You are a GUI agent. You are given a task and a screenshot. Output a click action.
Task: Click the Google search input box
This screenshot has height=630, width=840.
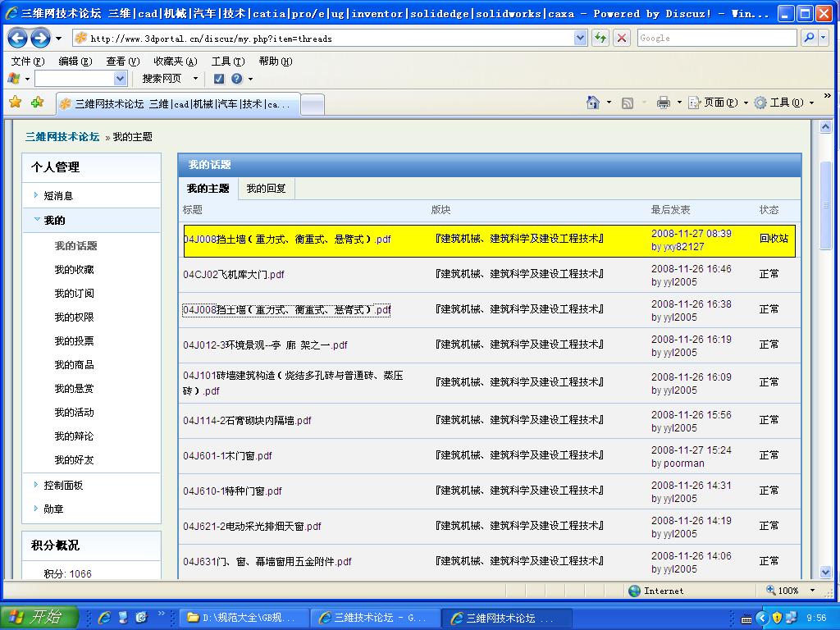[x=717, y=38]
